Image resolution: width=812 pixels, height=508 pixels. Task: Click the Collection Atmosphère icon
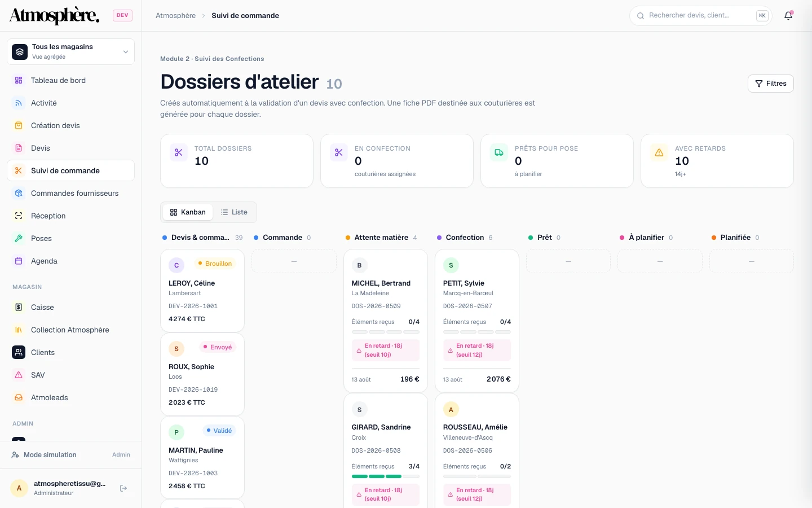[x=19, y=330]
